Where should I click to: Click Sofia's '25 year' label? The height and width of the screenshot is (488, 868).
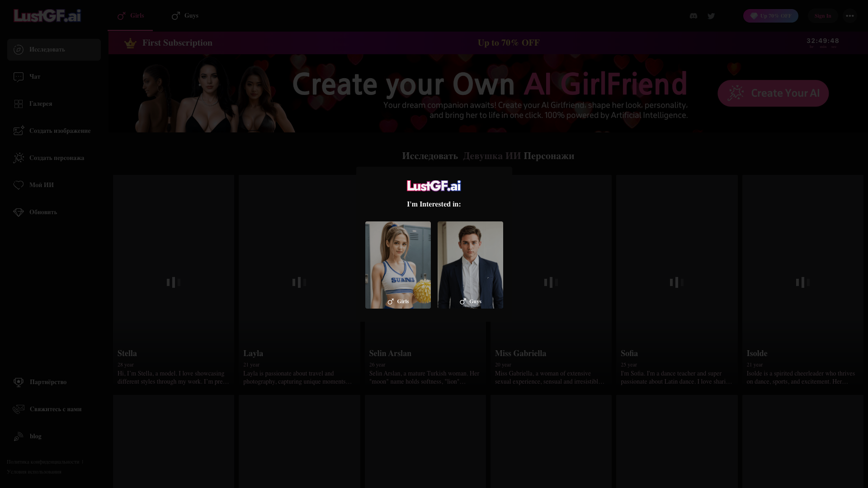tap(629, 365)
